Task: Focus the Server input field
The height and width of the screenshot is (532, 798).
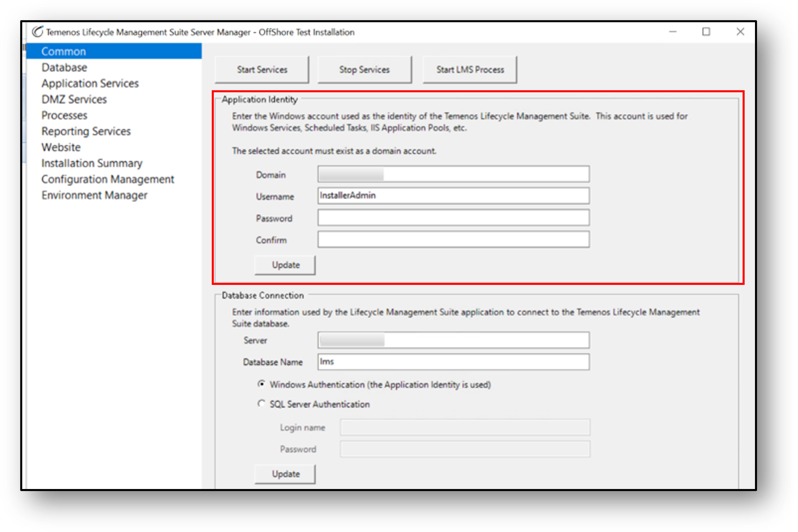Action: click(454, 340)
